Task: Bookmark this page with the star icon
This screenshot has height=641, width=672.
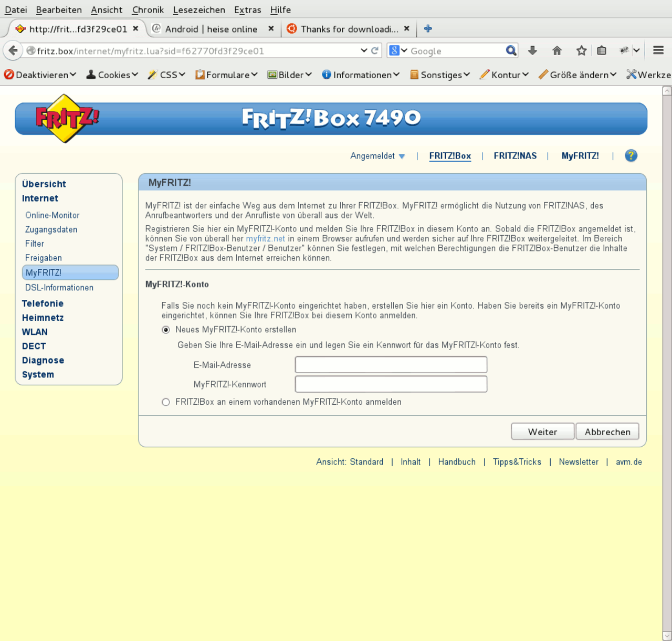Action: [581, 50]
